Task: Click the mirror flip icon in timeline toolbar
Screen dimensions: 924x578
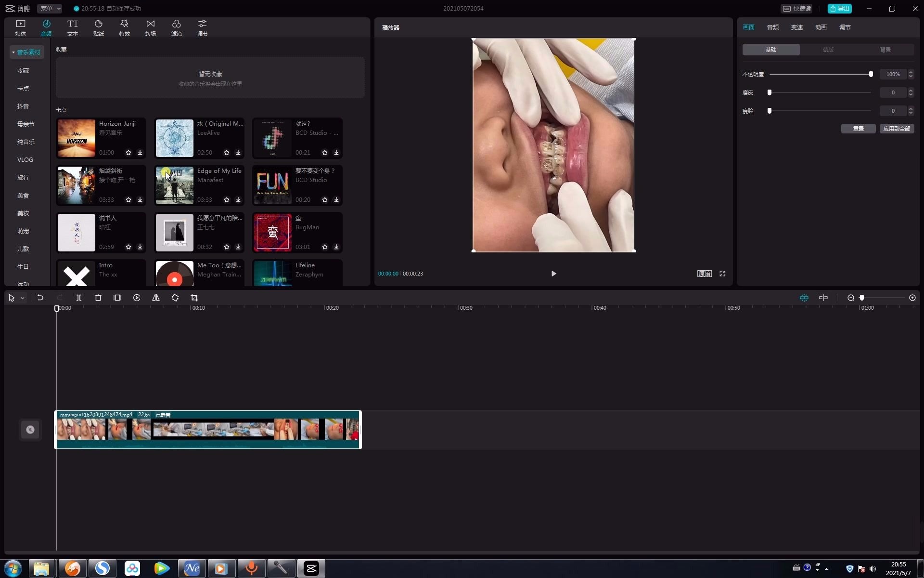Action: pyautogui.click(x=156, y=298)
